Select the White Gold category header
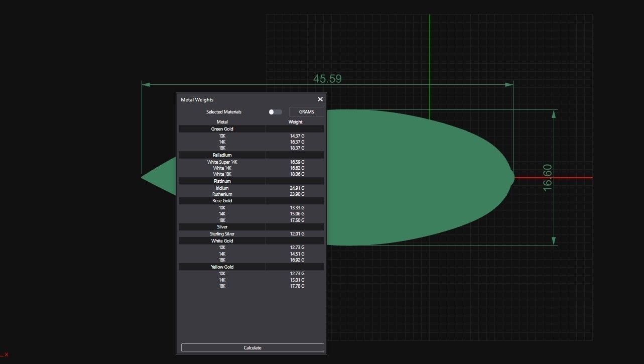644x364 pixels. point(251,241)
